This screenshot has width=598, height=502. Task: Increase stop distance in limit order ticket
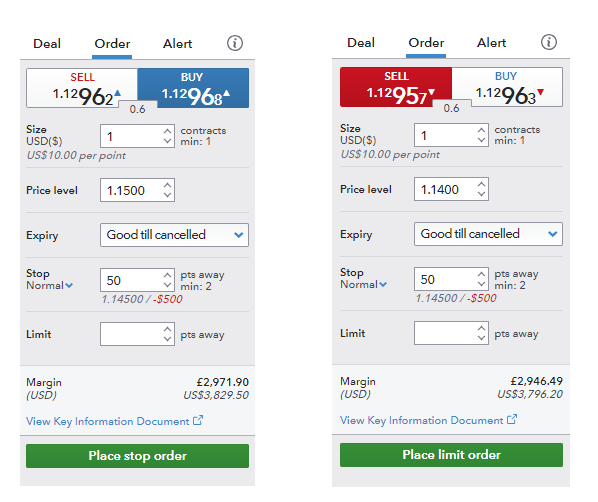tap(481, 274)
